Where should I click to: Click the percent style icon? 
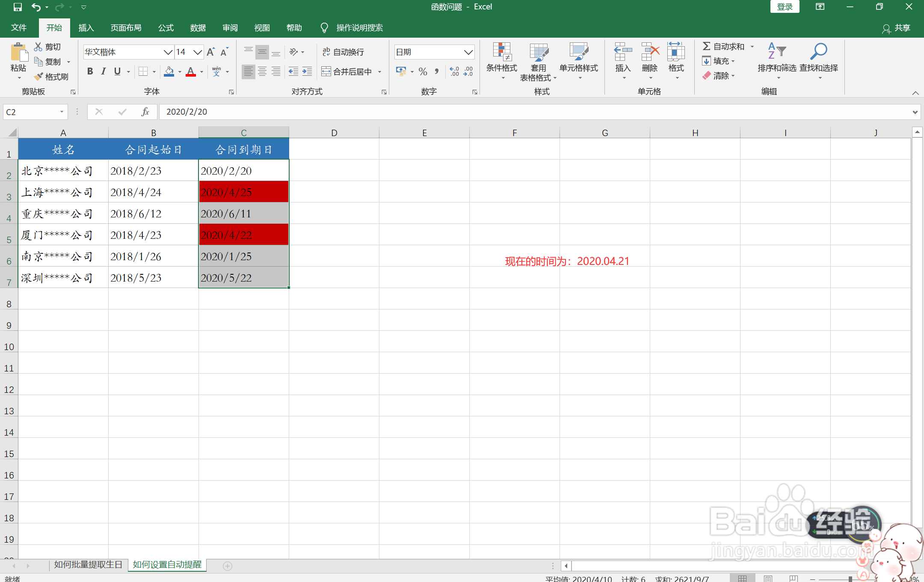(x=423, y=71)
